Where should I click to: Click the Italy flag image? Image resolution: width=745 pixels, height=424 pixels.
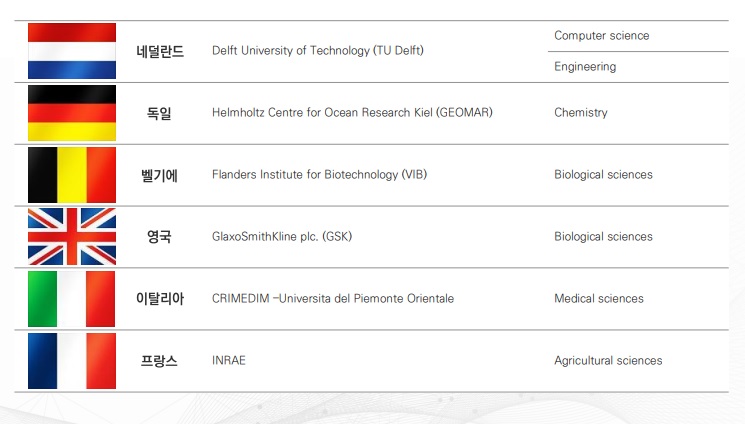[x=71, y=299]
